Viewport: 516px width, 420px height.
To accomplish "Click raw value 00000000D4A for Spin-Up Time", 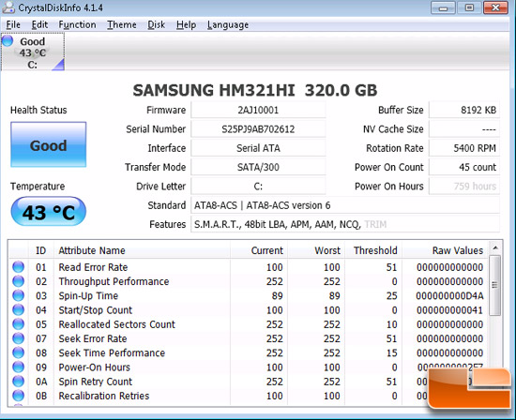I will pyautogui.click(x=449, y=295).
